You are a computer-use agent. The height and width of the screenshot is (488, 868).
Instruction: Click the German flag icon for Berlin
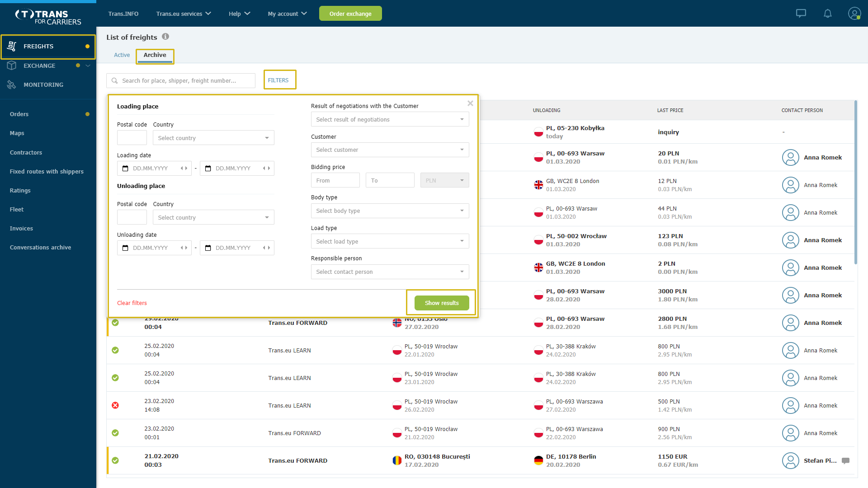[538, 460]
